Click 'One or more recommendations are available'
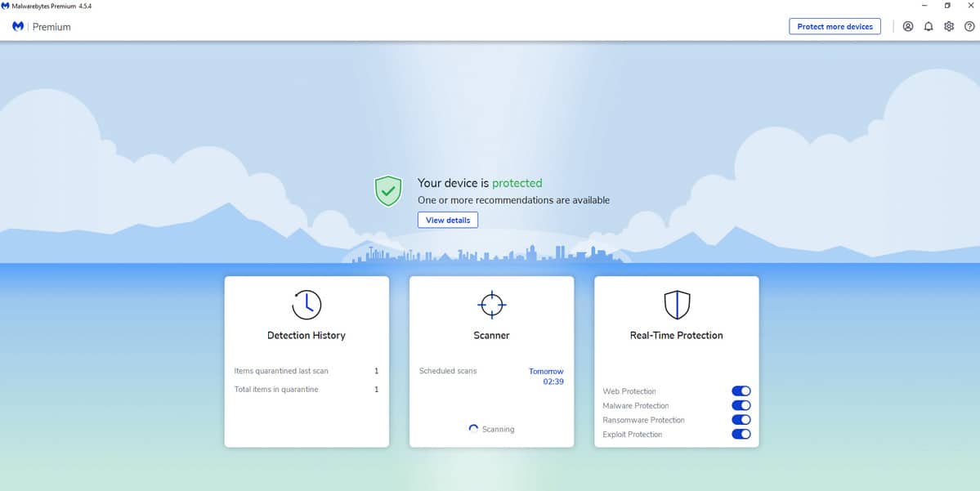The image size is (980, 491). pos(514,200)
